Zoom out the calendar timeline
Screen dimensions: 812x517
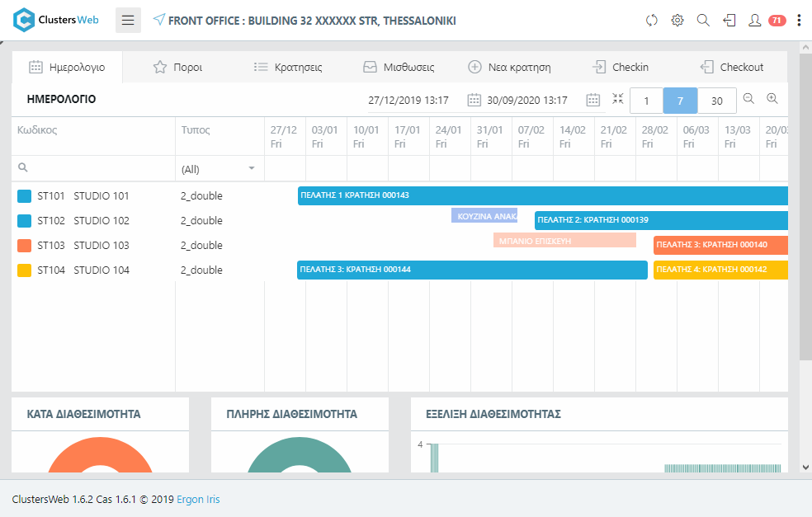[x=748, y=99]
